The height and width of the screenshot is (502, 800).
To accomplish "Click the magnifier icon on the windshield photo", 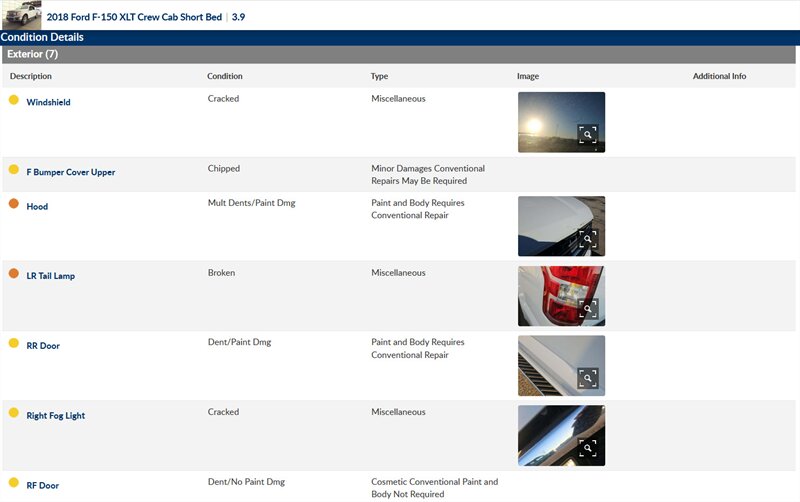I will 588,135.
